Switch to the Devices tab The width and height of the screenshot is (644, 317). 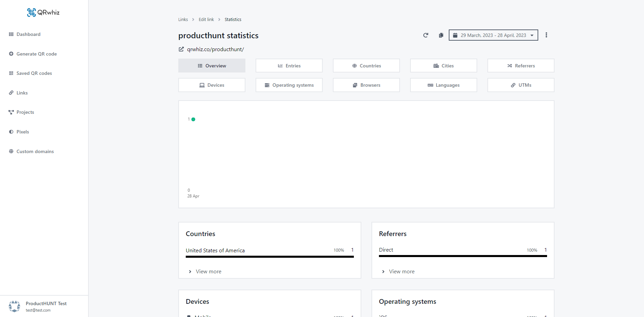[x=212, y=85]
